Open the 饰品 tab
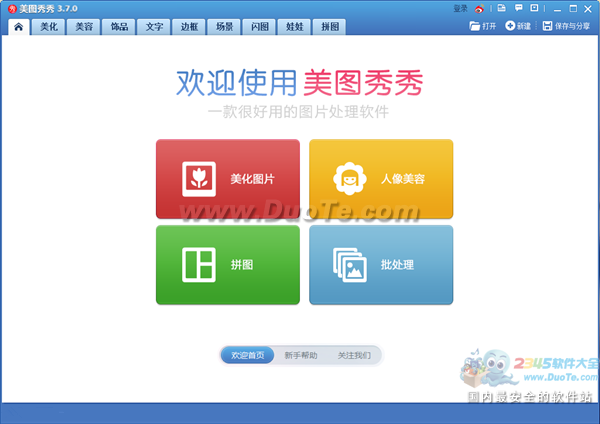600x424 pixels. [119, 27]
